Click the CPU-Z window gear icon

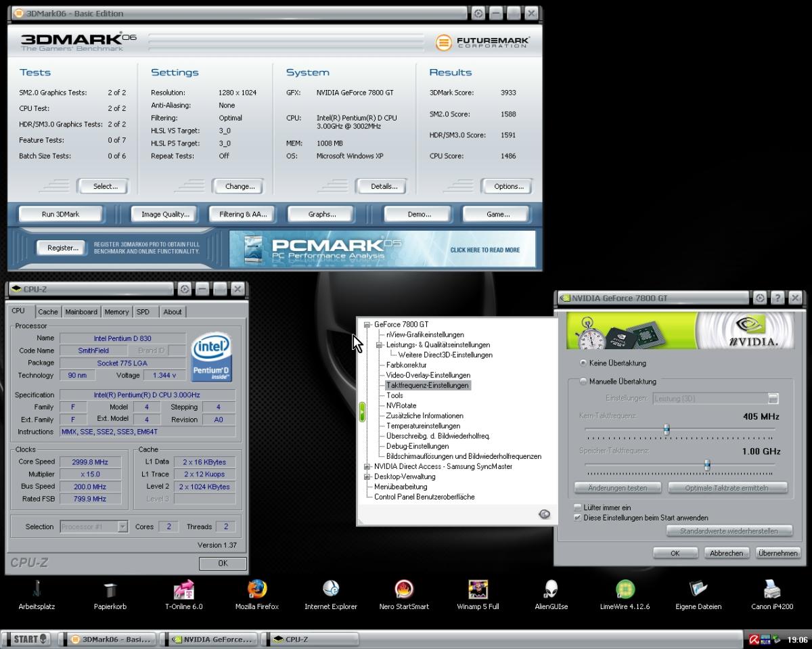[x=185, y=289]
